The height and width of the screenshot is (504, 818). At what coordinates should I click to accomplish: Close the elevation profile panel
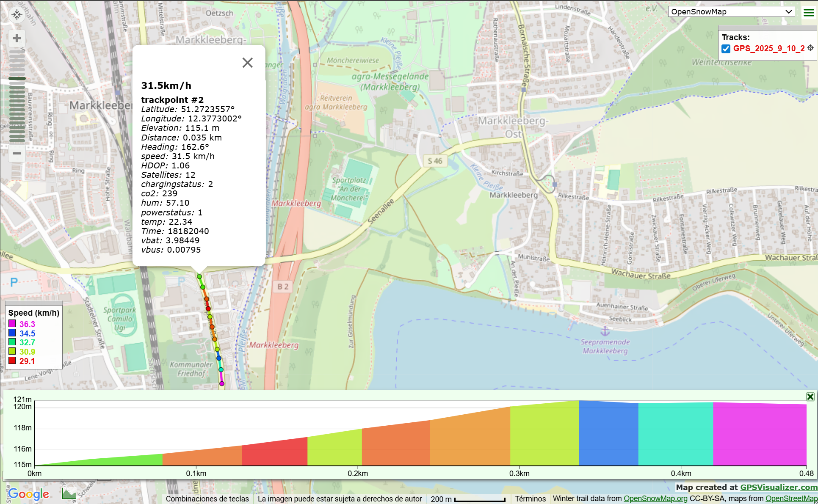click(810, 397)
